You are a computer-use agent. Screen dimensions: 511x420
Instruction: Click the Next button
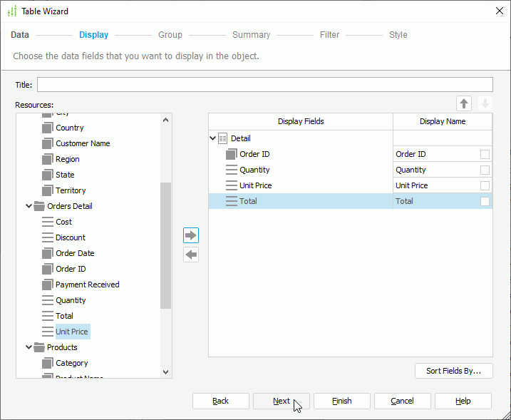point(282,401)
